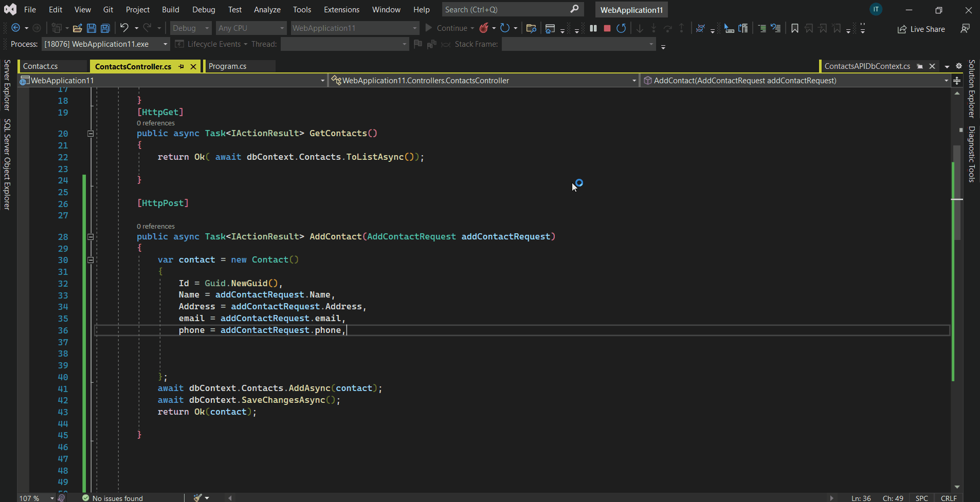The height and width of the screenshot is (502, 980).
Task: Open the zoom level 107 % dropdown
Action: coord(52,498)
